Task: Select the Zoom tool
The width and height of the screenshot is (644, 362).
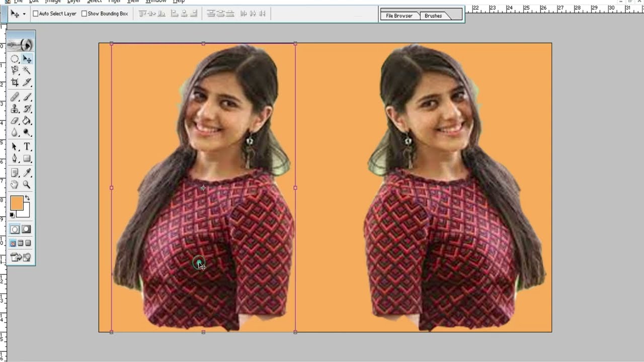Action: click(27, 185)
